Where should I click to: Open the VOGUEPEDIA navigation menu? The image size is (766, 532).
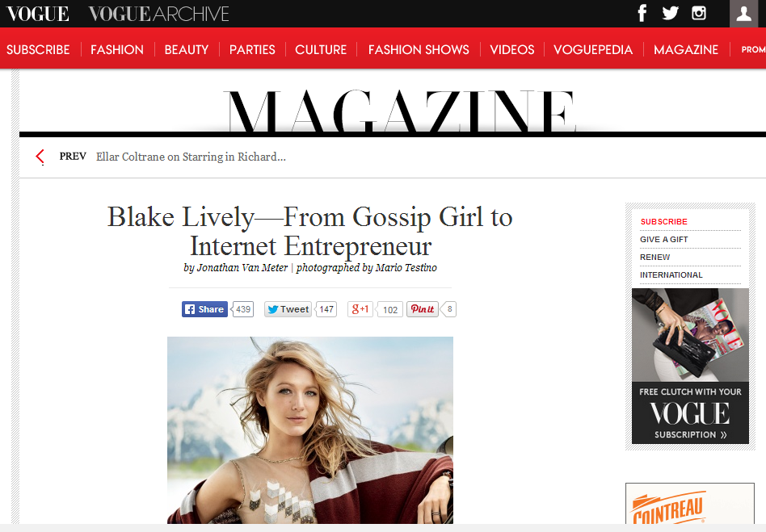593,50
